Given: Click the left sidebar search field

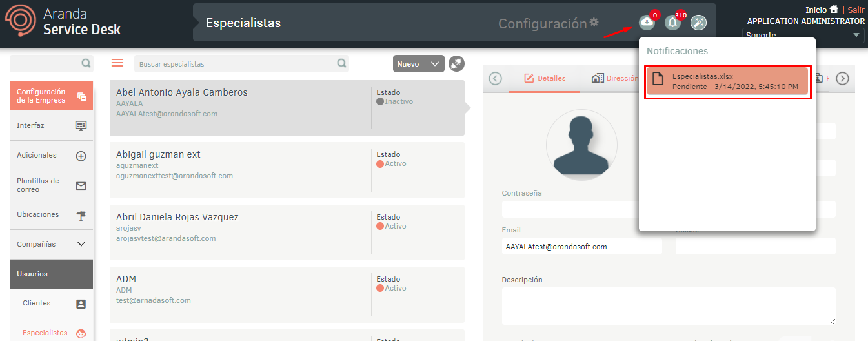Looking at the screenshot, I should pos(45,63).
